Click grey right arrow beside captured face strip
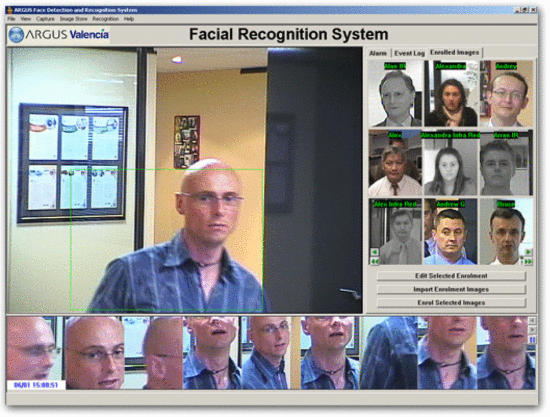The image size is (550, 417). coord(532,330)
